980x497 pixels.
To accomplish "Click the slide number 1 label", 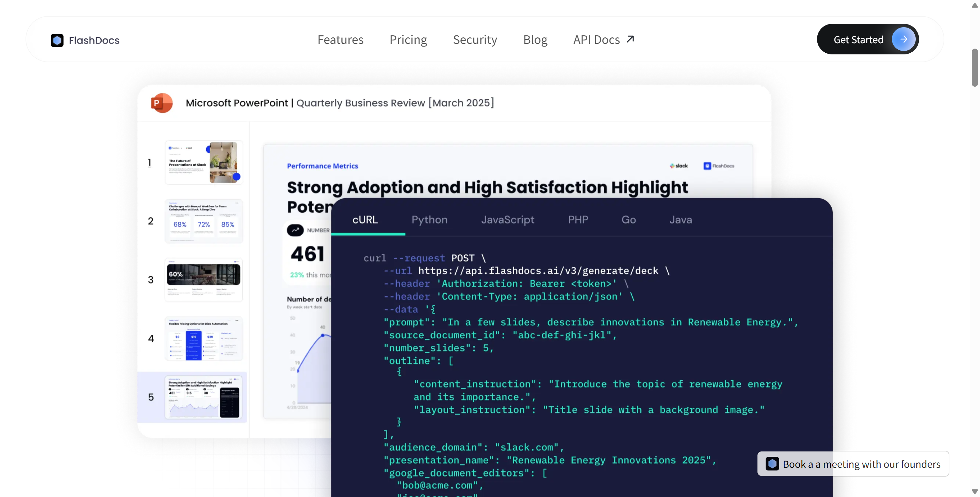I will click(149, 162).
